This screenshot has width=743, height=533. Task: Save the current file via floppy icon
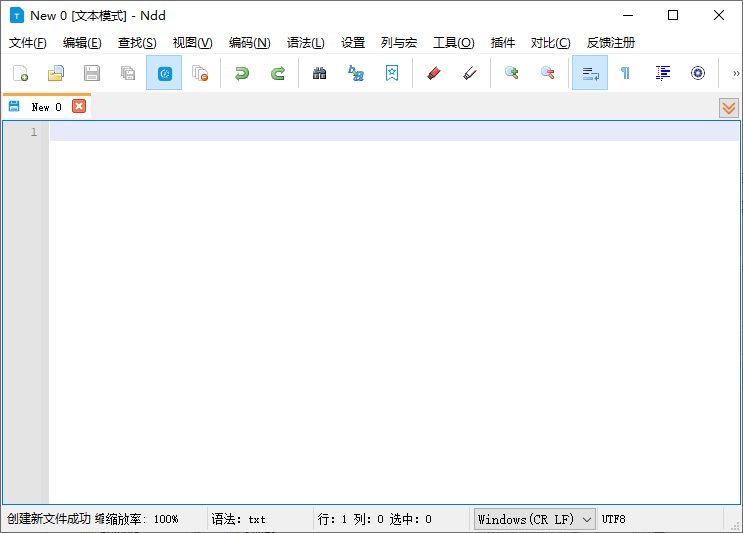91,73
